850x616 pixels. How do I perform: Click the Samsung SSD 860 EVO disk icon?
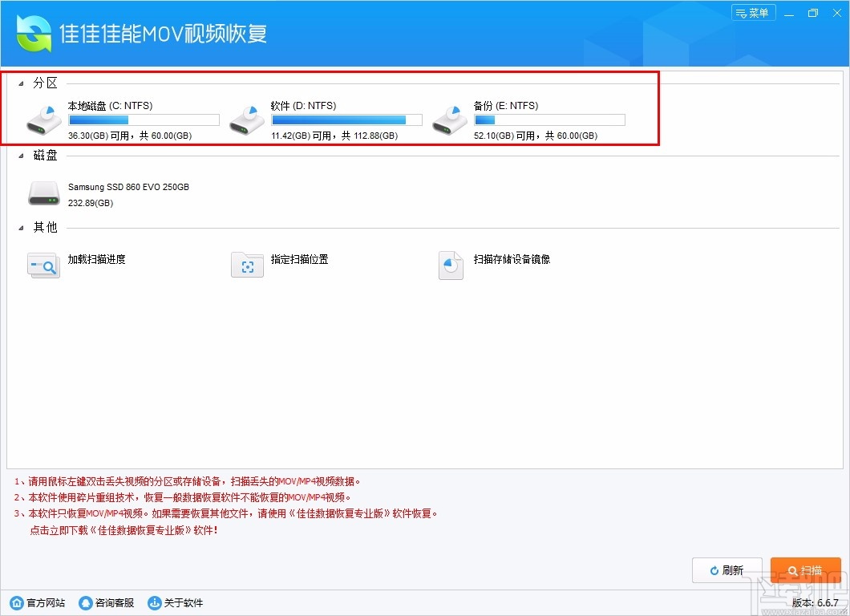44,192
